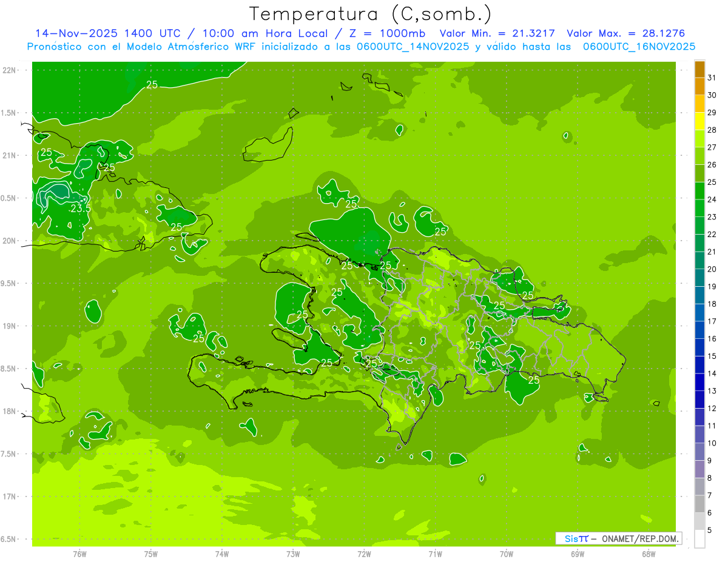Click the "70W" longitude label

pyautogui.click(x=507, y=554)
